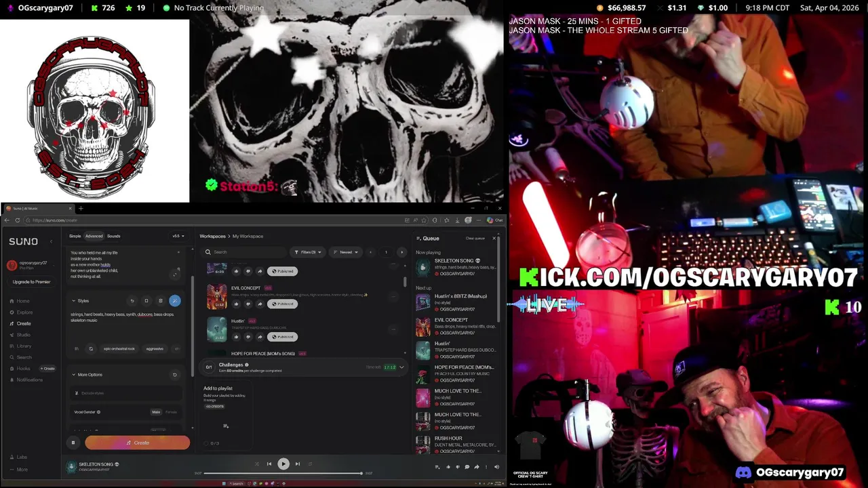The height and width of the screenshot is (488, 868).
Task: Dislike the EVIL CONCEPT song
Action: (248, 304)
